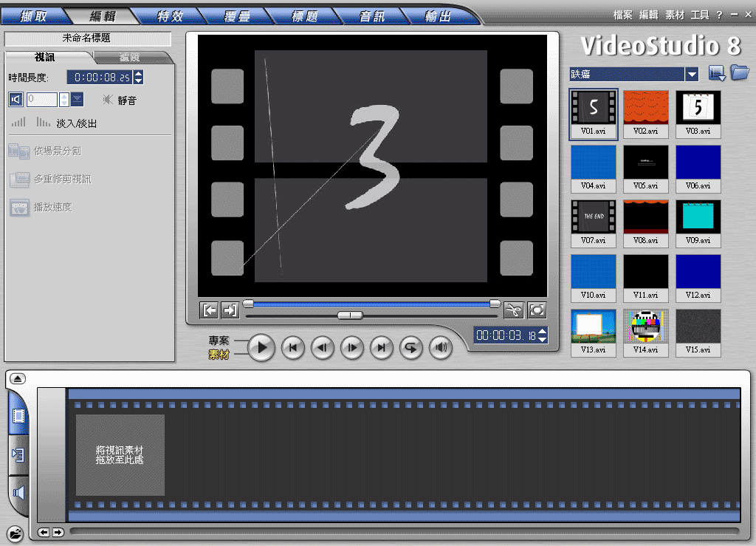This screenshot has width=756, height=546.
Task: Collapse the timeline panel with the up-arrow button
Action: tap(18, 378)
